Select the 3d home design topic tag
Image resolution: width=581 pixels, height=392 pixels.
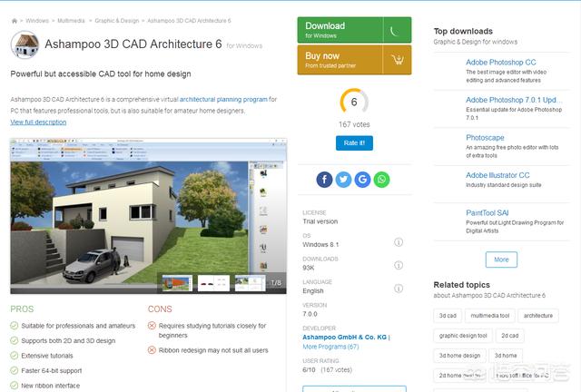459,356
